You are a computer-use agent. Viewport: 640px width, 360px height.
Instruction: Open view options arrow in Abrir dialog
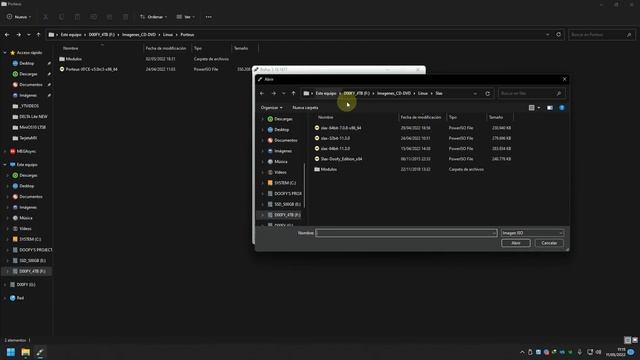tap(539, 108)
